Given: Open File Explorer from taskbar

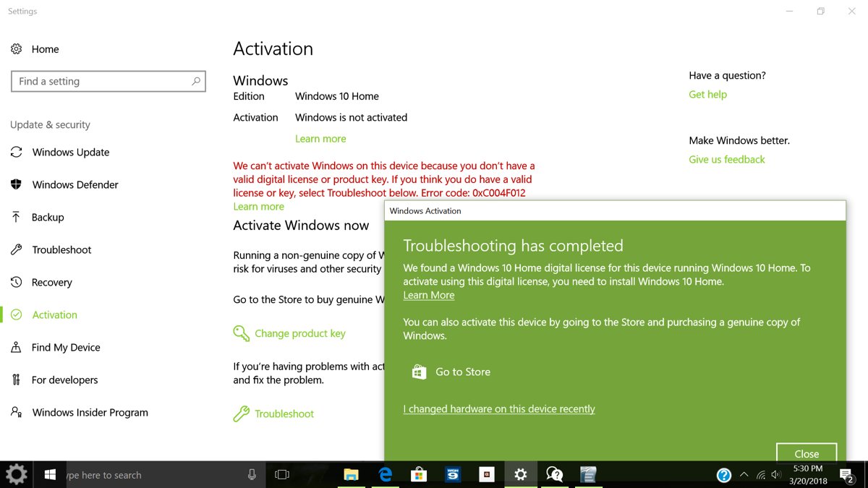Looking at the screenshot, I should coord(351,475).
